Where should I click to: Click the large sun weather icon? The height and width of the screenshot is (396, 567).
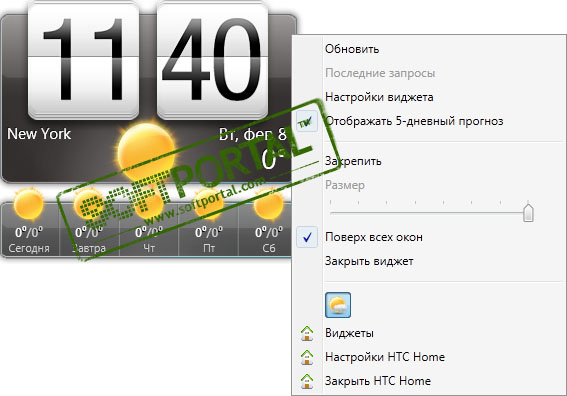tap(146, 149)
